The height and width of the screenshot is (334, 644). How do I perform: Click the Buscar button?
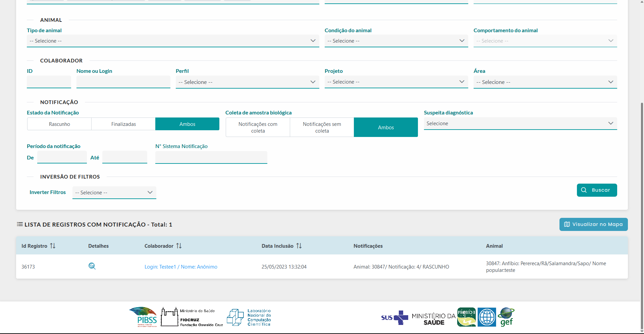pyautogui.click(x=597, y=190)
